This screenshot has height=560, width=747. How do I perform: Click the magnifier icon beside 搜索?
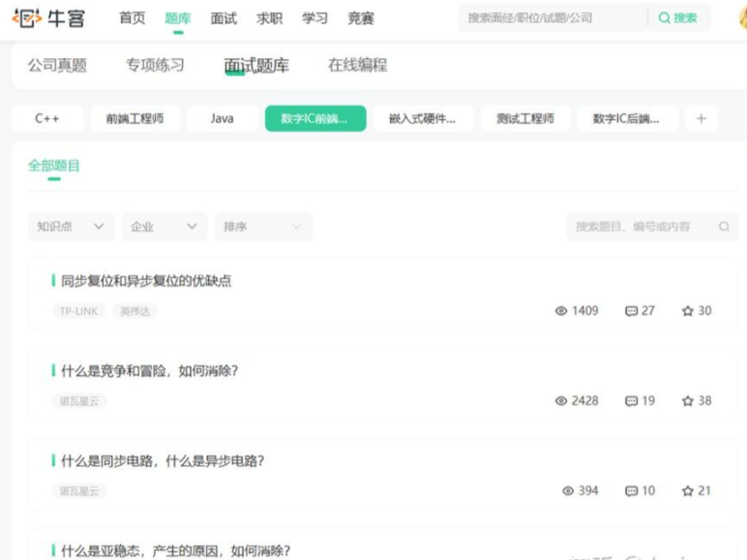click(x=664, y=18)
